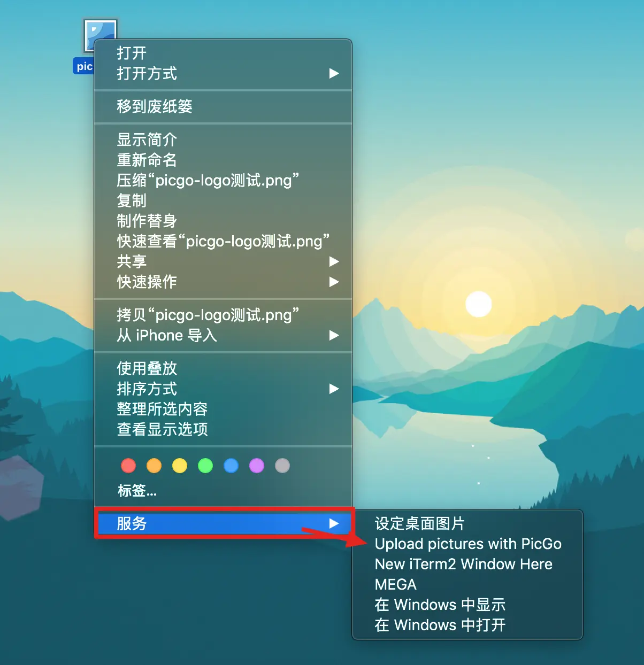The height and width of the screenshot is (665, 644).
Task: Apply the purple tag color
Action: 257,466
